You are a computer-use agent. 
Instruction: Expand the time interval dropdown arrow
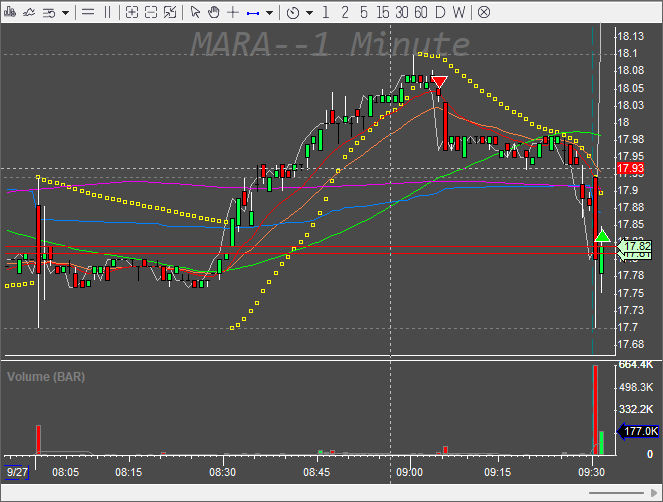[x=310, y=13]
